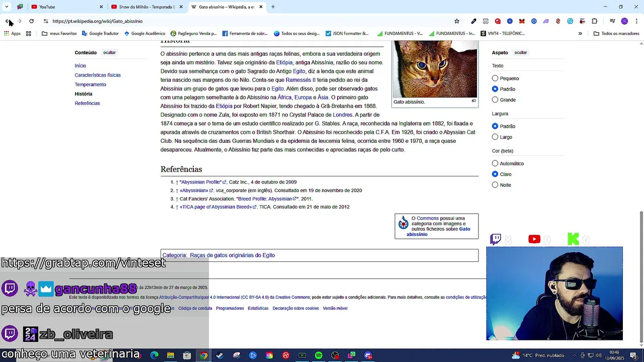Expand the tab search dropdown arrow

(x=7, y=7)
